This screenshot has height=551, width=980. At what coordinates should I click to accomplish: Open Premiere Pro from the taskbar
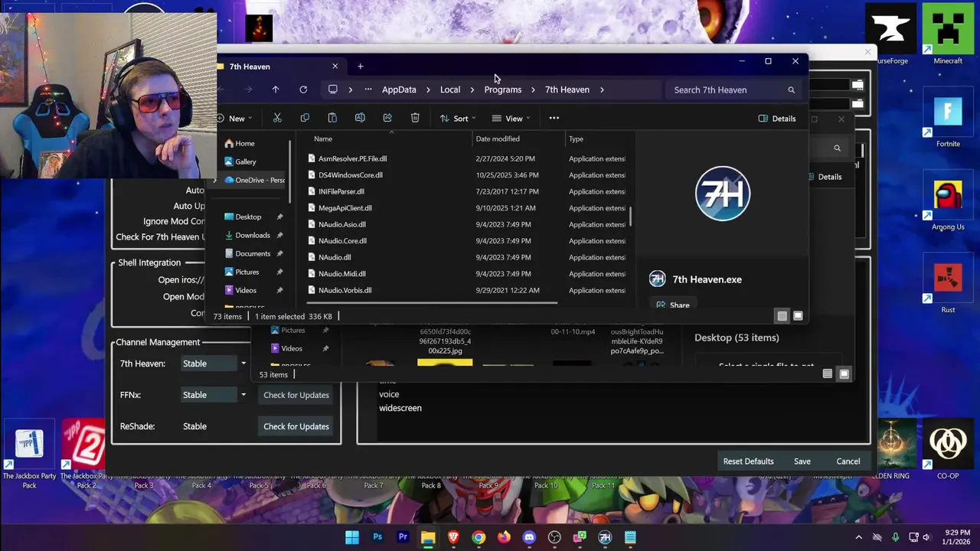pos(403,537)
